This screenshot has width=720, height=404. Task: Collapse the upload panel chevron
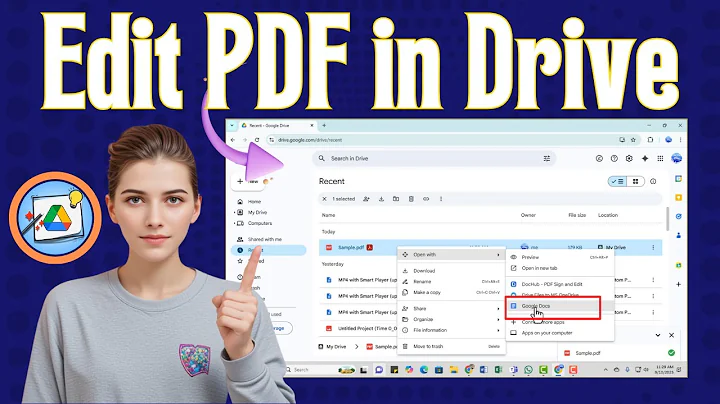(658, 335)
